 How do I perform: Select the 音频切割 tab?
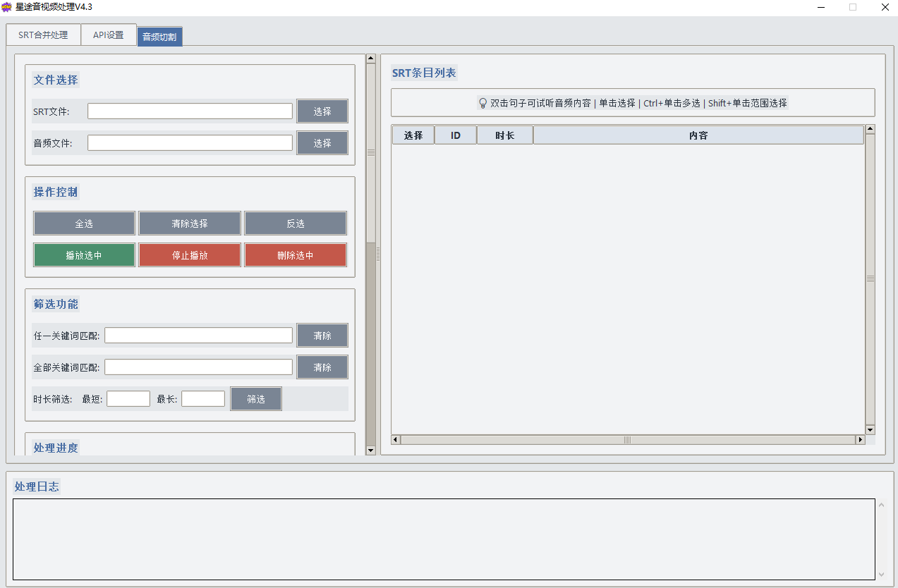tap(159, 37)
